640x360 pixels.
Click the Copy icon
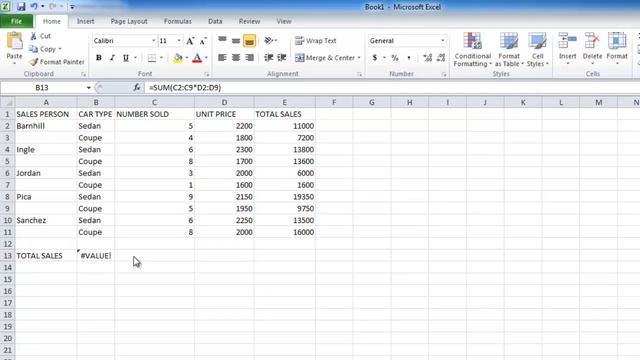point(33,49)
